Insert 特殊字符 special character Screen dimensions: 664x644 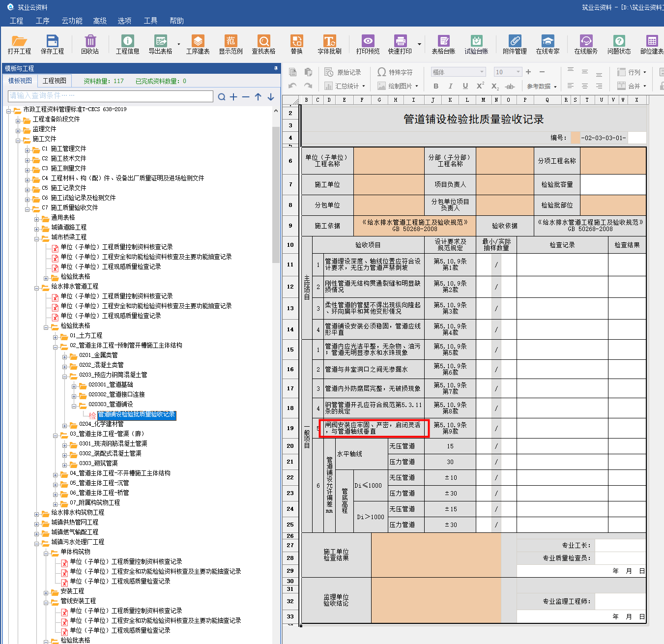pyautogui.click(x=395, y=72)
